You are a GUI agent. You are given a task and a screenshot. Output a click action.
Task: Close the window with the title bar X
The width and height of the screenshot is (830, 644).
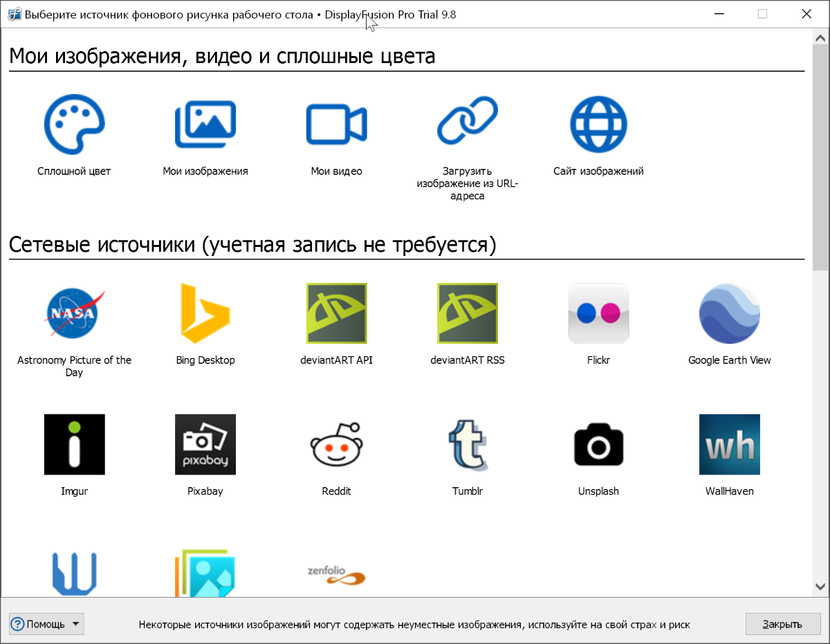coord(806,14)
